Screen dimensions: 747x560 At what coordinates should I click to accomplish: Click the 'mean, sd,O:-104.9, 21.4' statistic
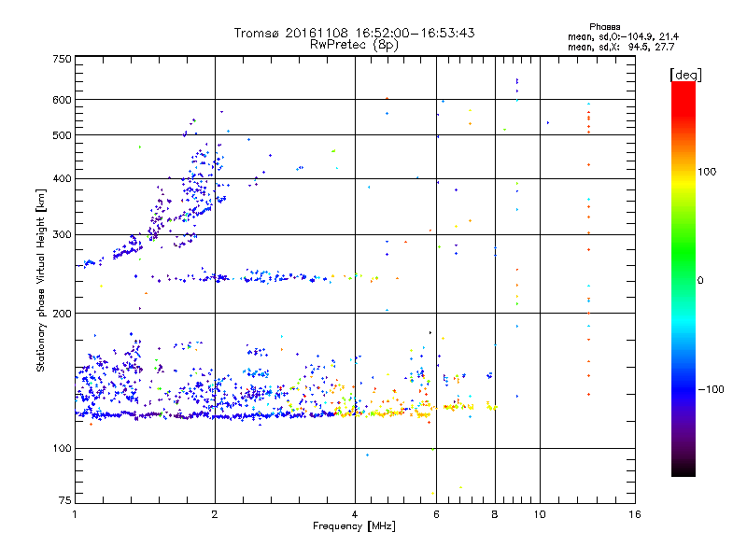pos(623,36)
